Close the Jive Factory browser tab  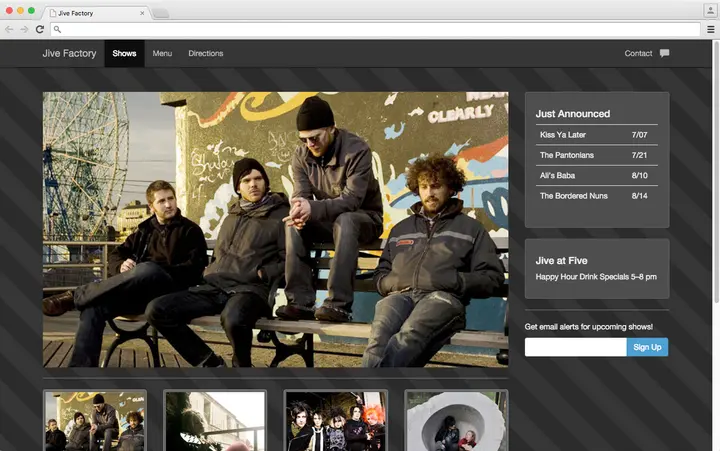pyautogui.click(x=142, y=13)
